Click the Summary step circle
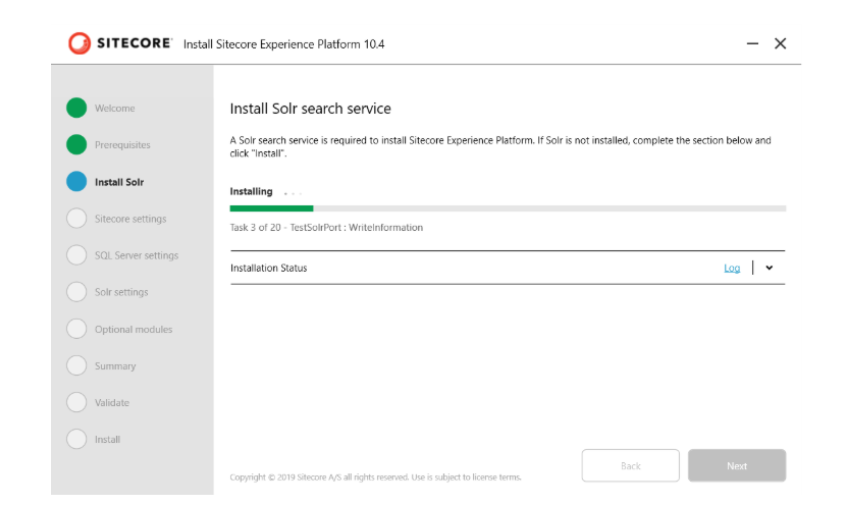Screen dimensions: 857x524 [77, 366]
